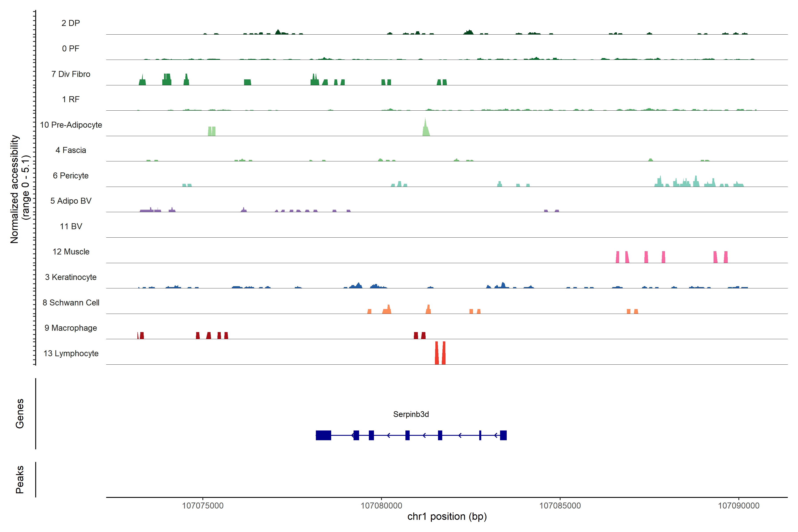Click the chr1 position (bp) axis title

coord(447,517)
